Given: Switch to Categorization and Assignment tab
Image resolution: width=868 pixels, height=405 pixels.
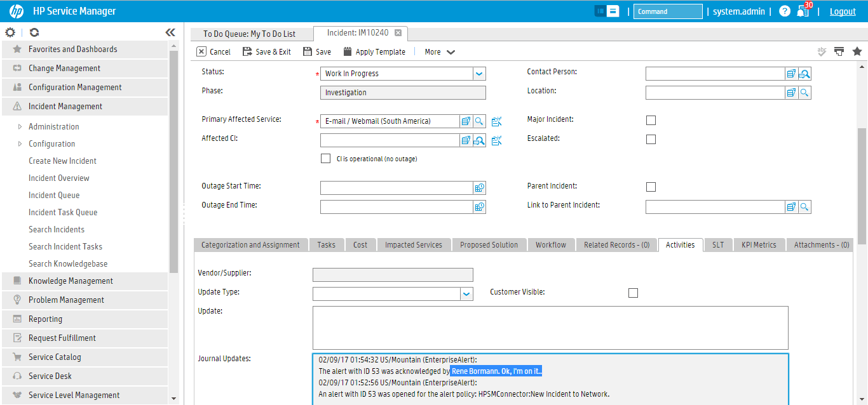Looking at the screenshot, I should [x=250, y=245].
